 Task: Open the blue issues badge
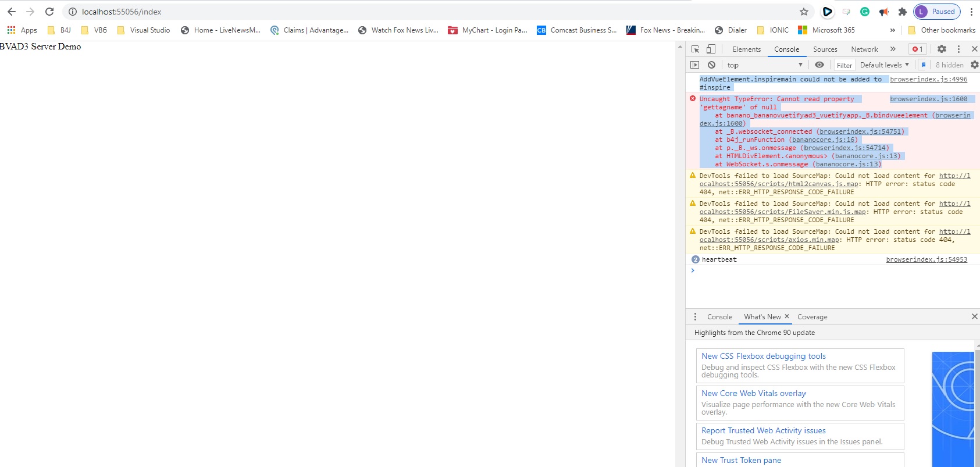point(923,65)
